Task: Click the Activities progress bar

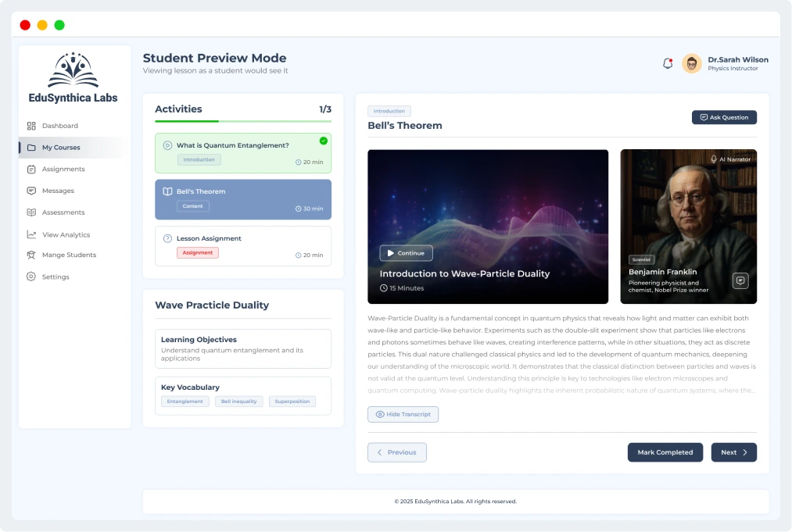Action: [x=243, y=122]
